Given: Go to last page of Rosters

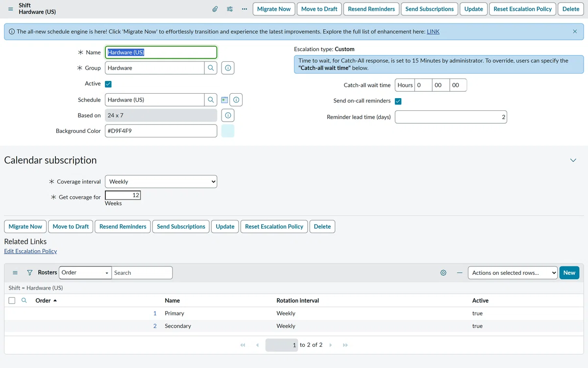Looking at the screenshot, I should click(345, 345).
